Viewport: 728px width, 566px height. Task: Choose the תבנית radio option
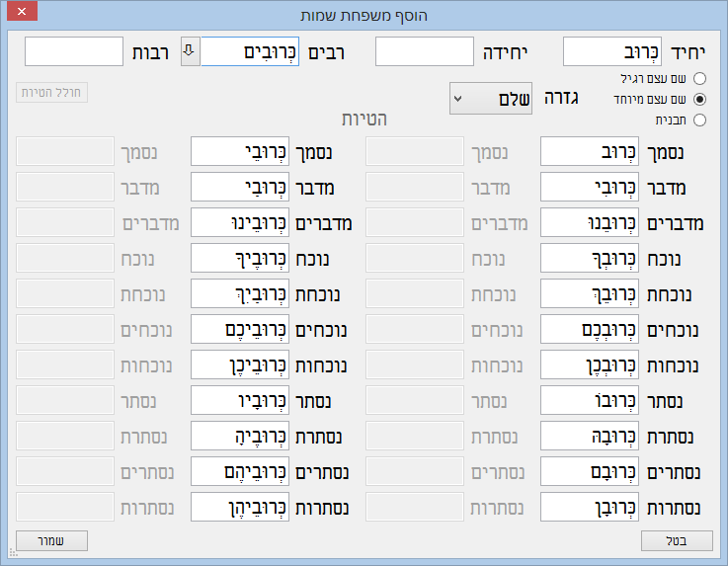point(700,120)
